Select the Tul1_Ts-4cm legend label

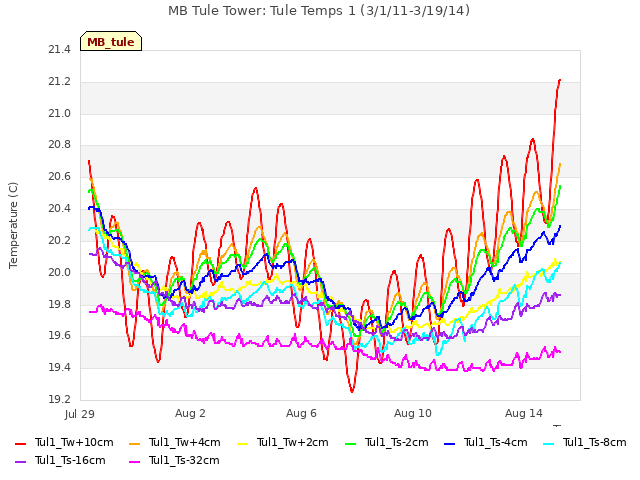[496, 442]
